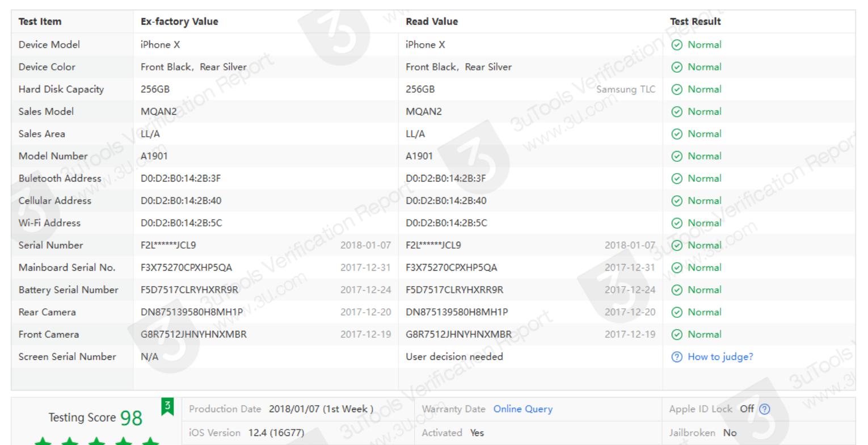Click the Normal check icon for Front Camera
The image size is (868, 445).
pos(676,334)
